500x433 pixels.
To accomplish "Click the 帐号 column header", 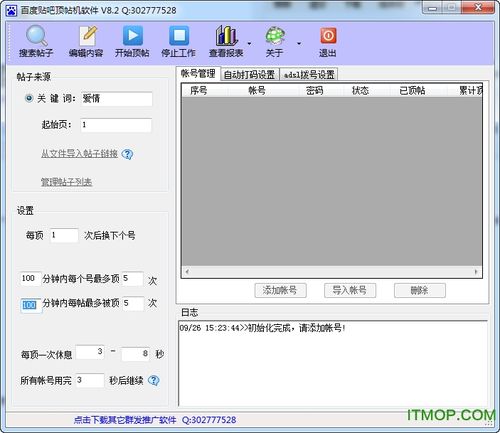I will 257,91.
